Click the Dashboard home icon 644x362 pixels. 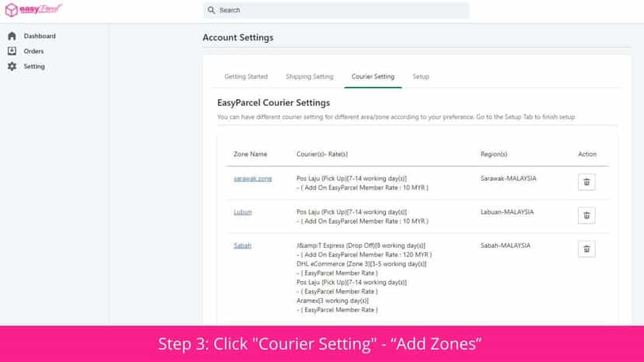point(12,36)
